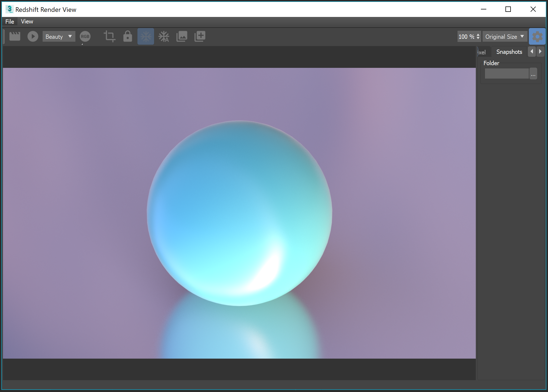Enable the crop region render tool
The image size is (548, 392).
pyautogui.click(x=109, y=36)
